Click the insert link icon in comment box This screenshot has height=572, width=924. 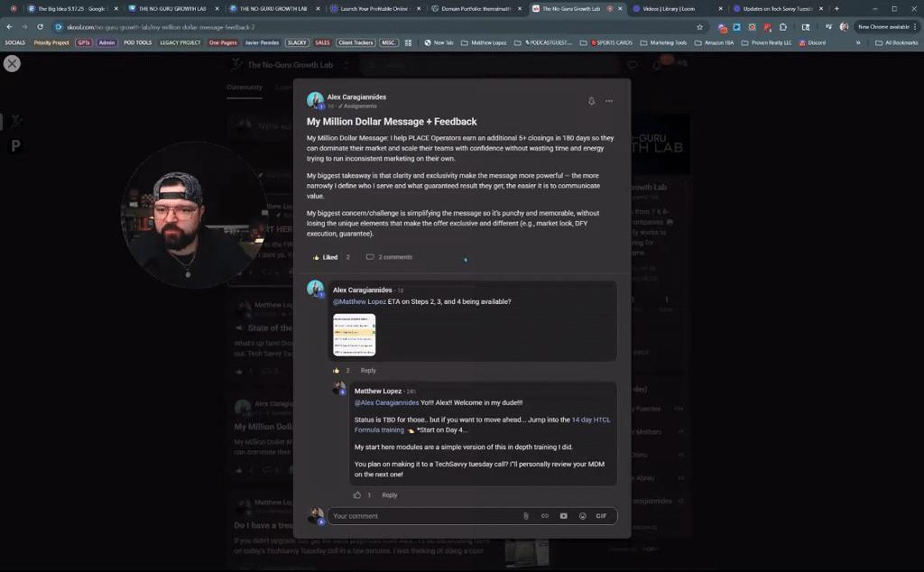[544, 516]
